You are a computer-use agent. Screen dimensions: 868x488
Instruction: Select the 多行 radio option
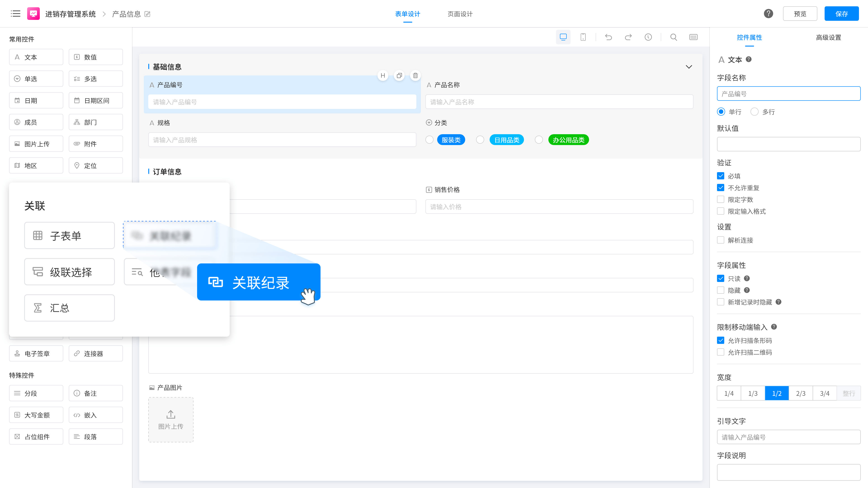(x=755, y=111)
